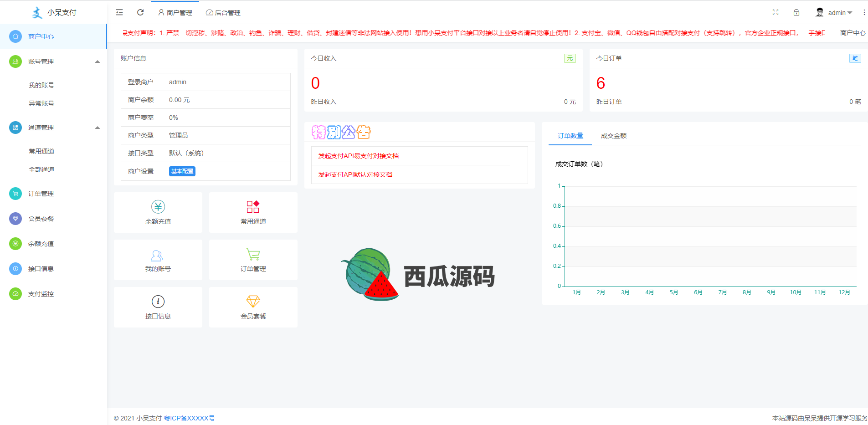Open the vertical more options icon

point(864,12)
